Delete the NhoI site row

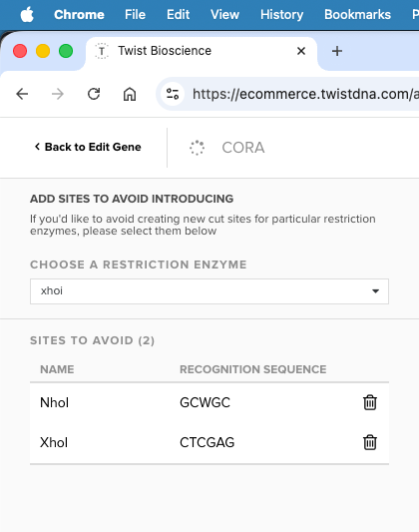370,402
